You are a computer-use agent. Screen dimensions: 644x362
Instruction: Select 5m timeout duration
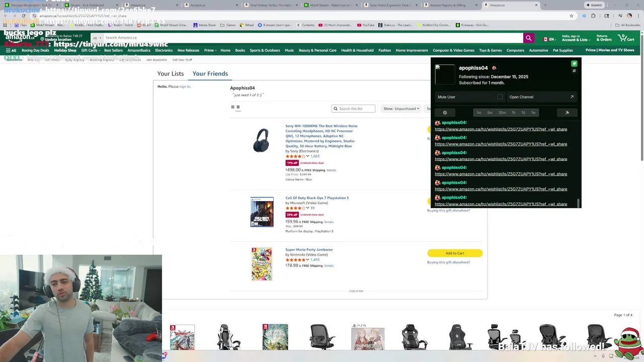pos(490,113)
